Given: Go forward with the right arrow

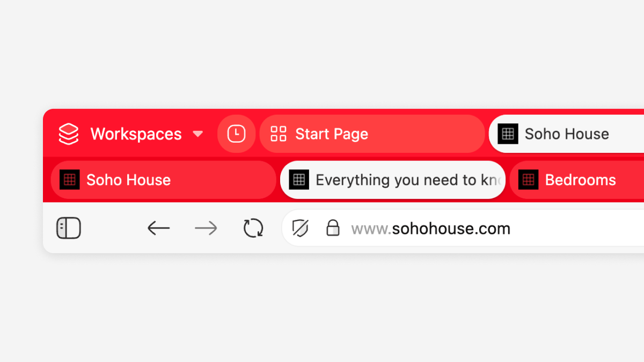Looking at the screenshot, I should pos(206,228).
